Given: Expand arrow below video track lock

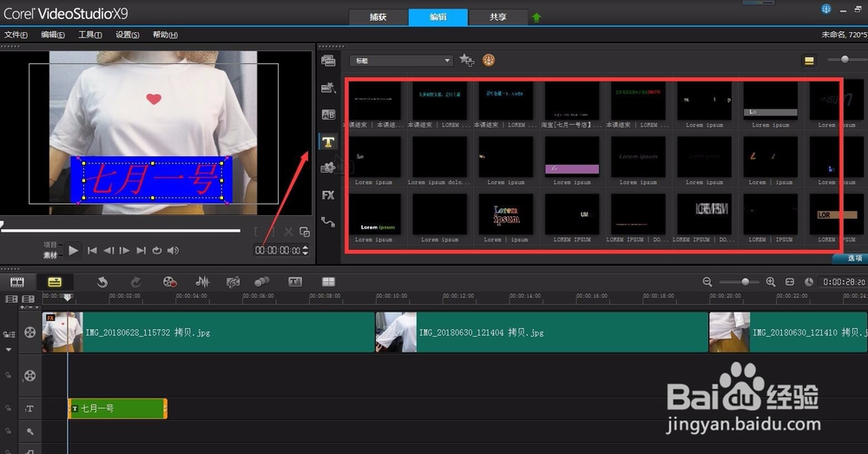Looking at the screenshot, I should pyautogui.click(x=9, y=350).
